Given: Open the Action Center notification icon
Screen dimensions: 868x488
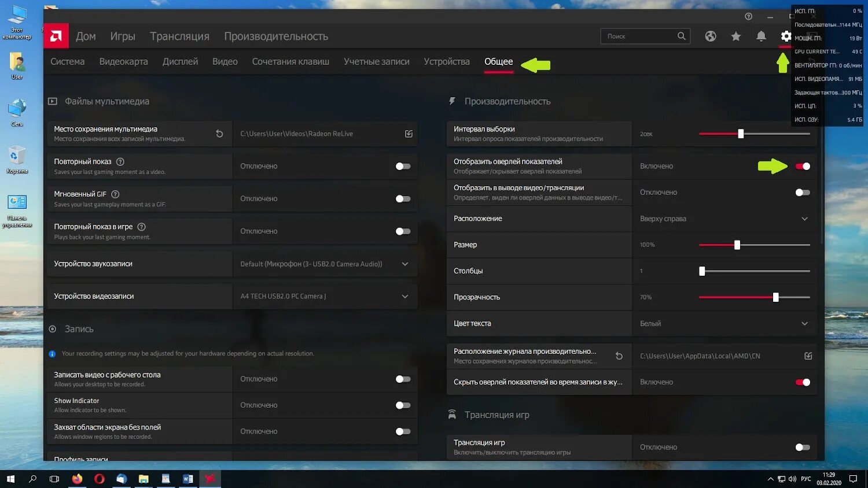Looking at the screenshot, I should (853, 479).
